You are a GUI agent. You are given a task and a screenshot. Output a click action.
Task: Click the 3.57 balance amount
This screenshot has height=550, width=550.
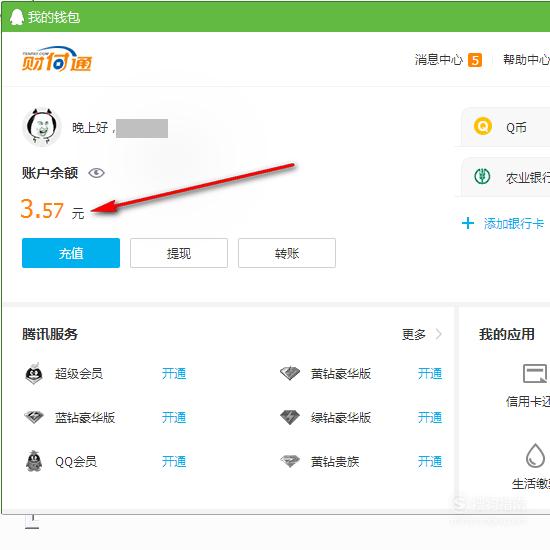[x=42, y=209]
